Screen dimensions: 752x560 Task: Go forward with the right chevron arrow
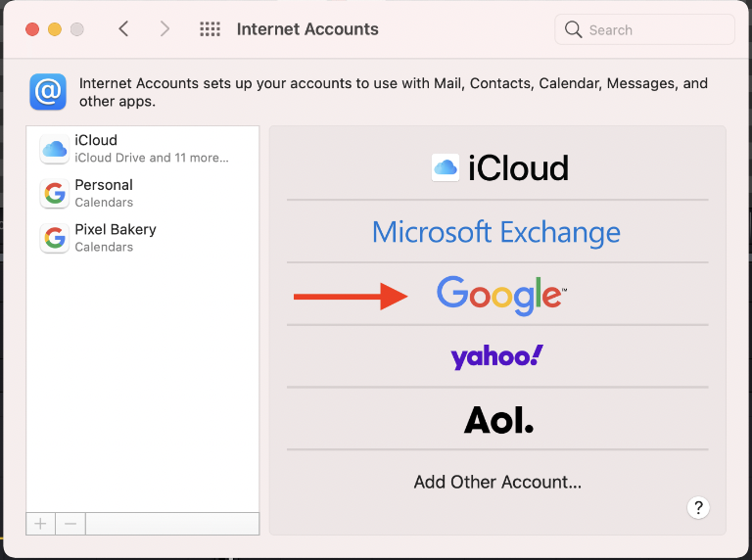164,29
